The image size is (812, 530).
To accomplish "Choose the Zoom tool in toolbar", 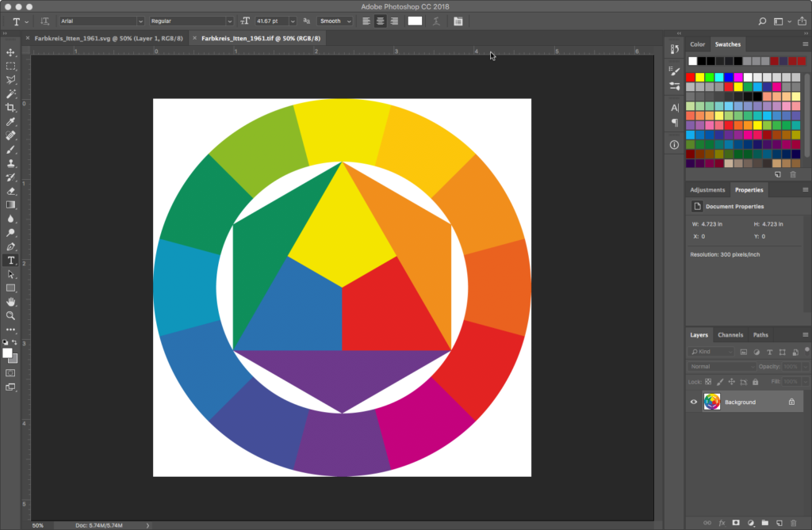I will tap(11, 315).
